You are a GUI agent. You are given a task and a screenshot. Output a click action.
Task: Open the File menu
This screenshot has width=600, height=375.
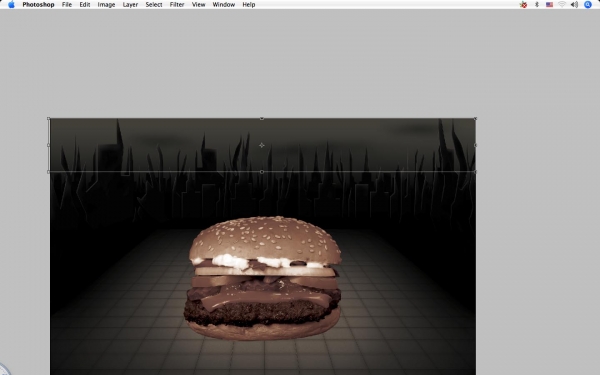point(67,5)
